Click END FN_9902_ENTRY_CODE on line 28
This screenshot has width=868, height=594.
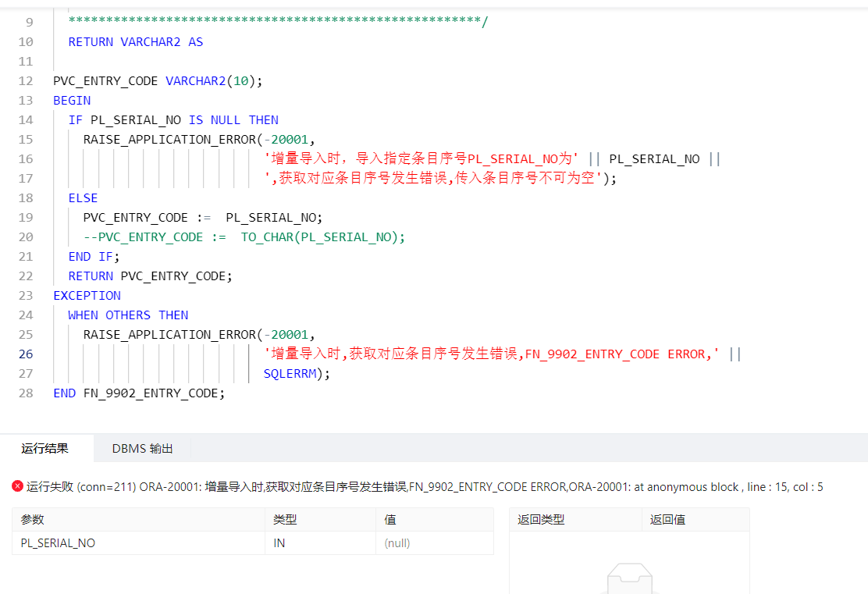click(139, 393)
